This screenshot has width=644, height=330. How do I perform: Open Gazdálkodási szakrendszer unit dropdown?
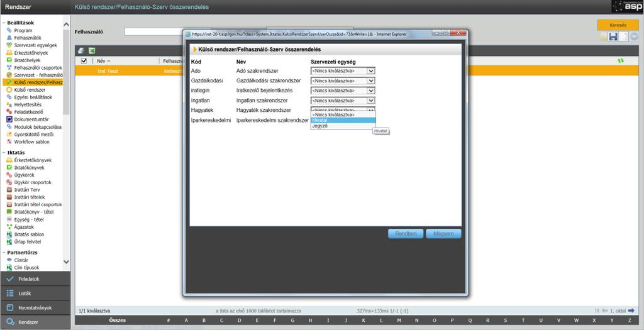pyautogui.click(x=343, y=81)
